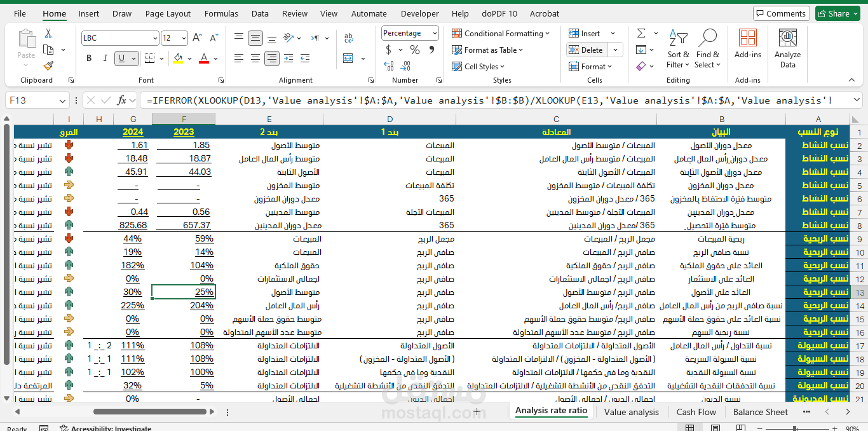Toggle Italic formatting
The width and height of the screenshot is (868, 431).
(x=105, y=58)
